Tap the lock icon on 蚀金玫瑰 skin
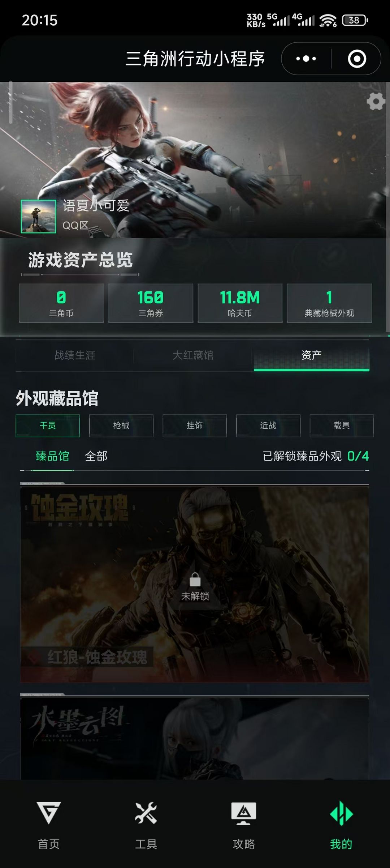Viewport: 390px width, 868px height. tap(195, 580)
